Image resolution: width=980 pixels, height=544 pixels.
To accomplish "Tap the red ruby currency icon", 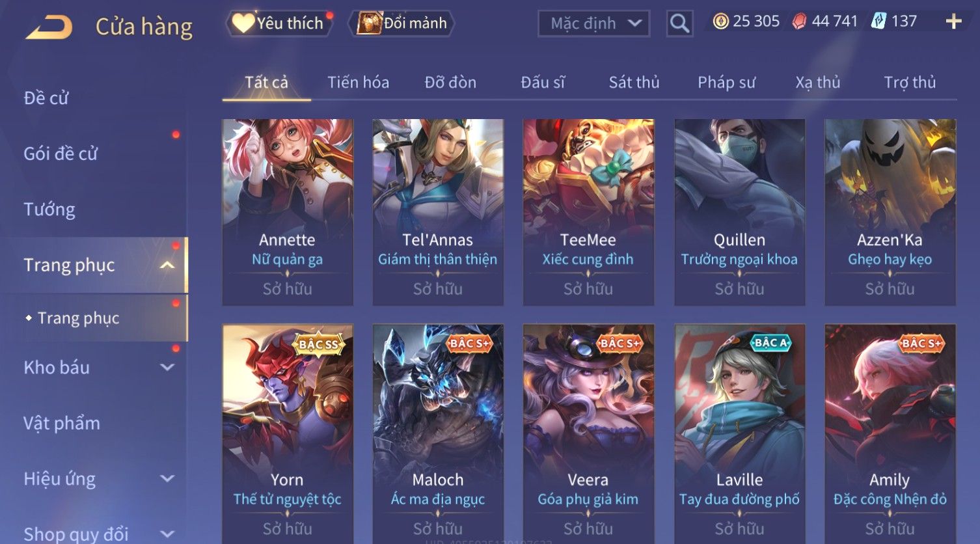I will coord(799,21).
